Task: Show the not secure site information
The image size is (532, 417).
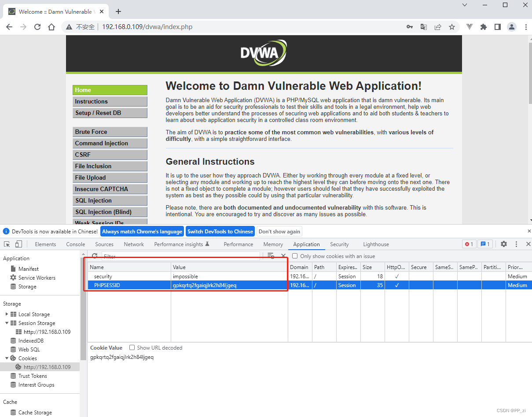Action: coord(81,27)
